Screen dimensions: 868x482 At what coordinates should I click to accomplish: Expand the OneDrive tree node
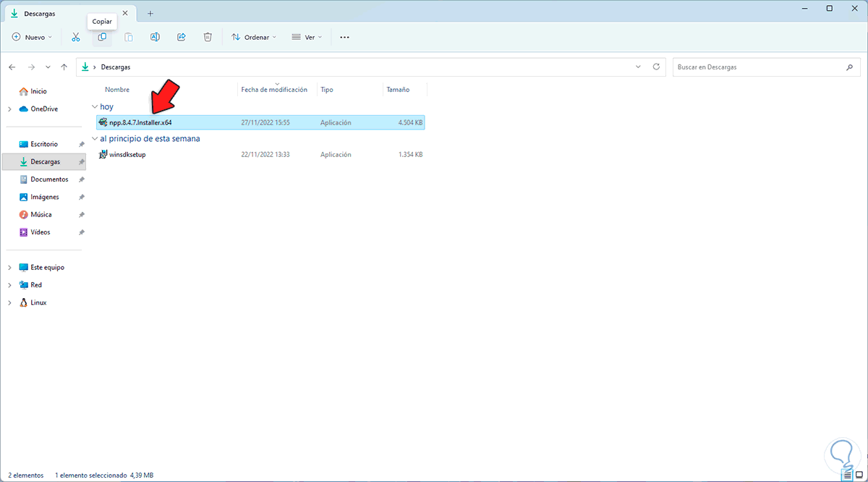point(9,109)
